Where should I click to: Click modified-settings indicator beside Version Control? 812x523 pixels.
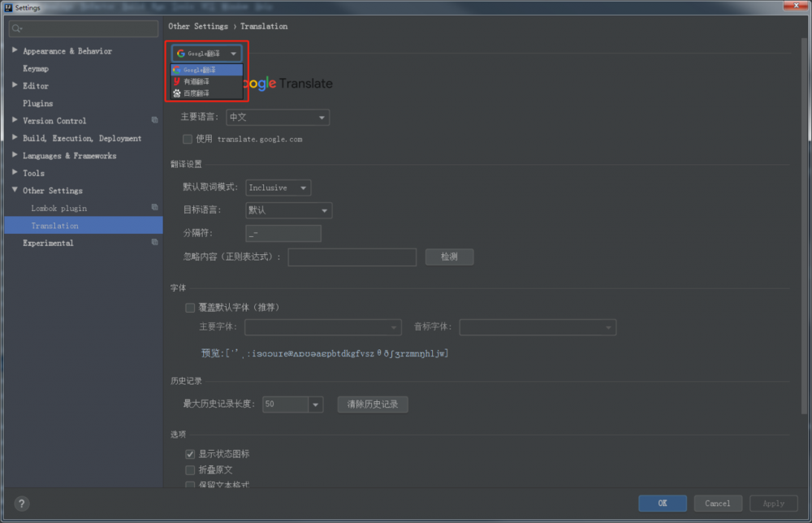(153, 120)
